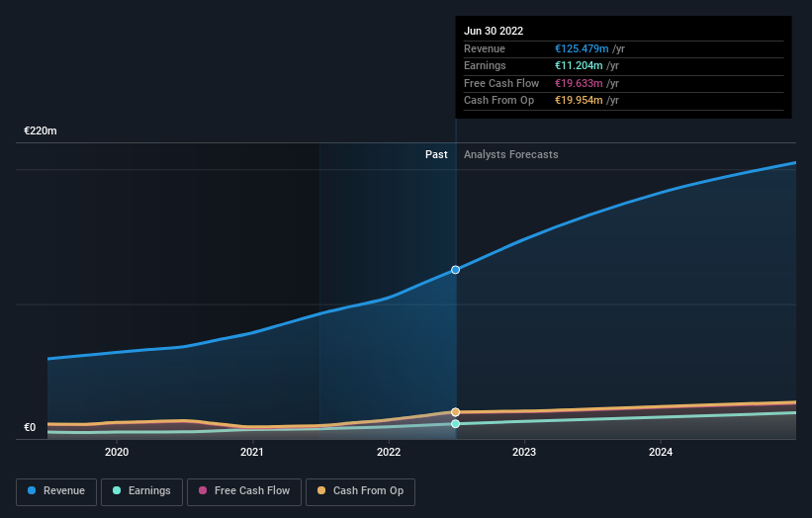Screen dimensions: 812x518
Task: Click the Earnings row label in tooltip
Action: tap(485, 65)
